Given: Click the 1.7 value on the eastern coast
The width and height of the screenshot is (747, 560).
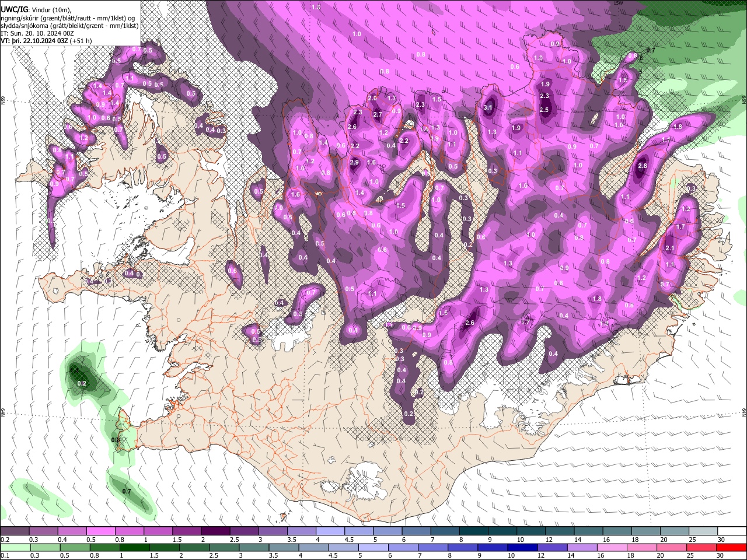Looking at the screenshot, I should pyautogui.click(x=680, y=226).
